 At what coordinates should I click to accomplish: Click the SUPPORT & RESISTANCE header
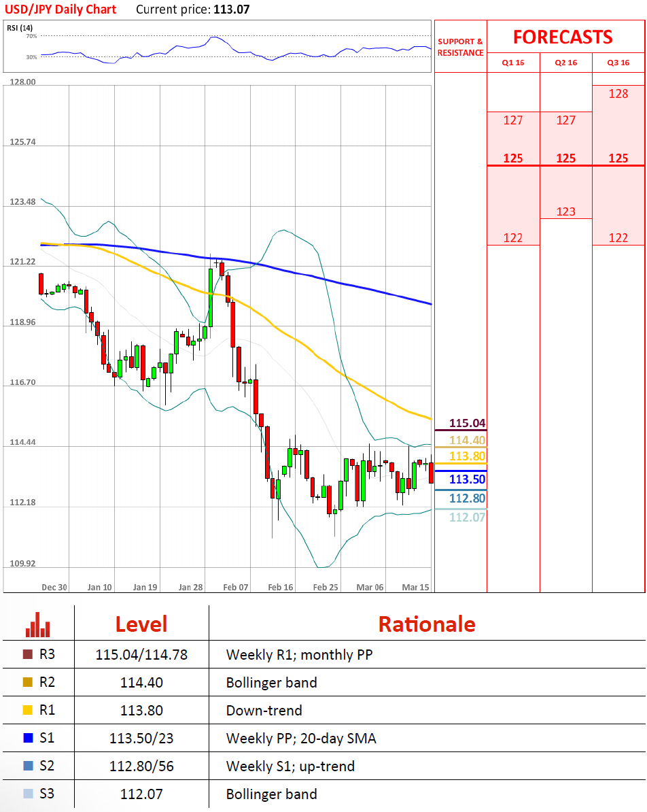point(460,47)
